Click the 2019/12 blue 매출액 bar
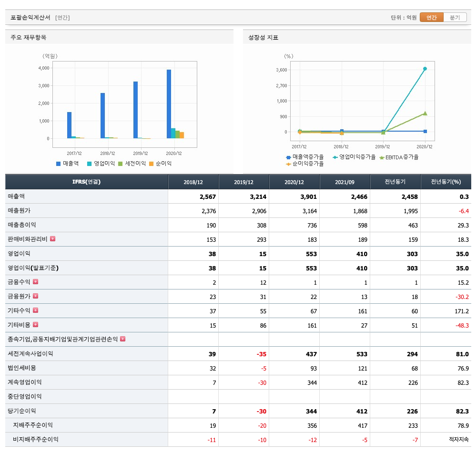This screenshot has width=476, height=454. [135, 110]
